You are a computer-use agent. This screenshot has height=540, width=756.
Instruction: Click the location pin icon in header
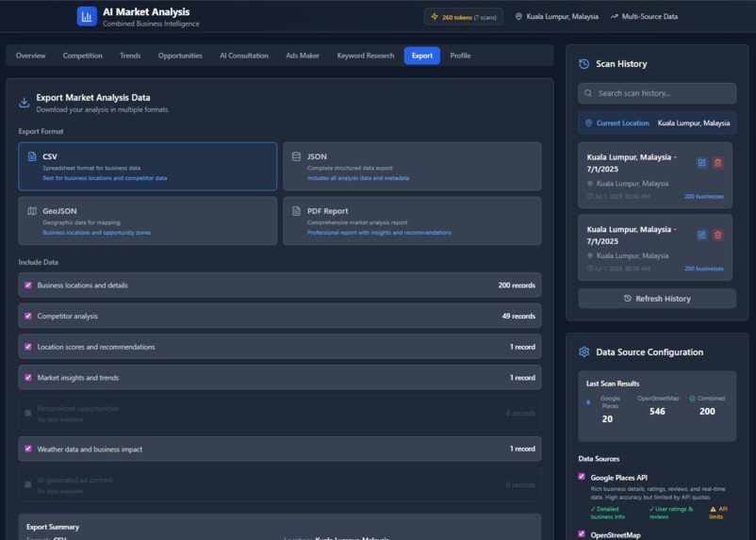518,16
